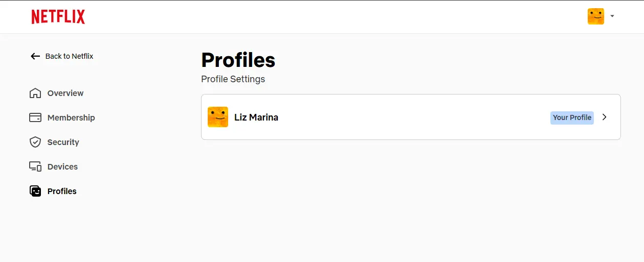Click the Security shield icon
Screen dimensions: 644x262
pos(35,142)
